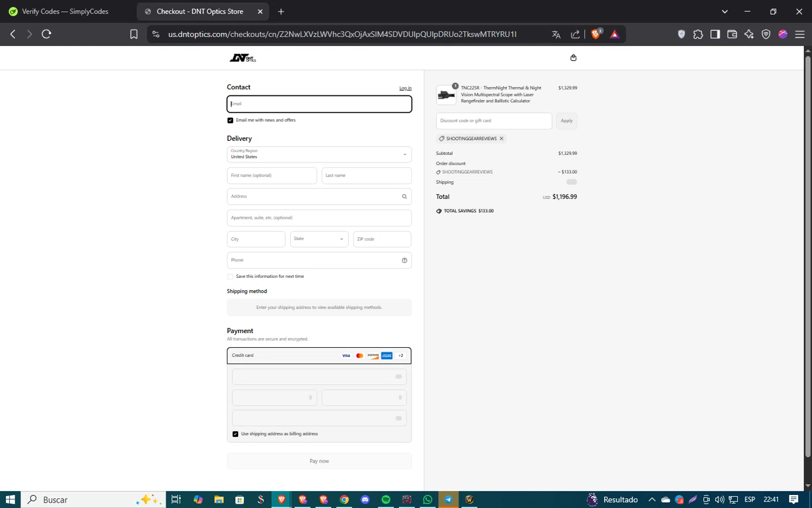Go back to previous page
Screen dimensions: 812x508
(x=13, y=34)
